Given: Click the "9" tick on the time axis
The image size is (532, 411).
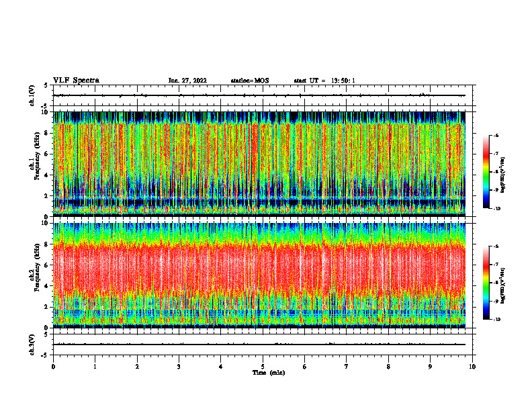Looking at the screenshot, I should 430,367.
